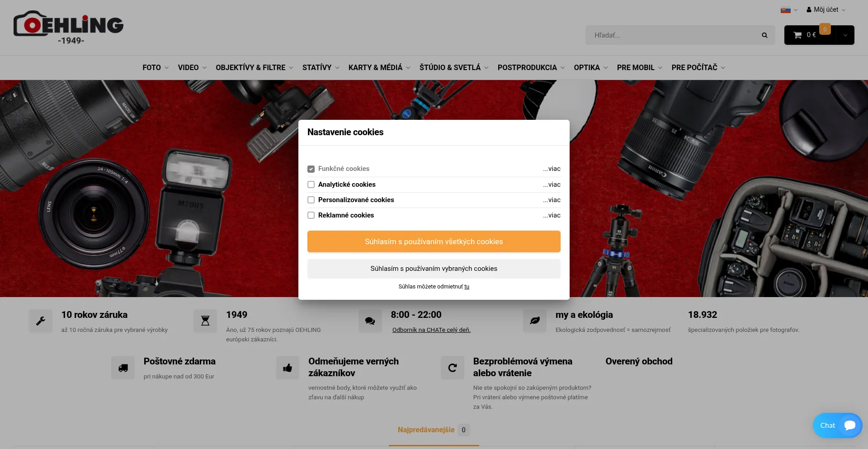Click the hourglass 1949 icon
Screen dimensions: 868x449
tap(205, 321)
